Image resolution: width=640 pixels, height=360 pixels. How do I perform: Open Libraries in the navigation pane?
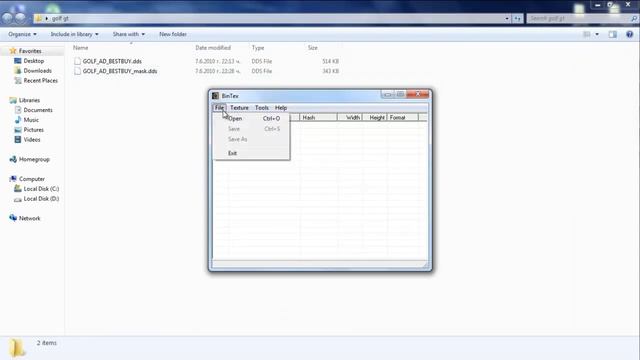pyautogui.click(x=29, y=100)
